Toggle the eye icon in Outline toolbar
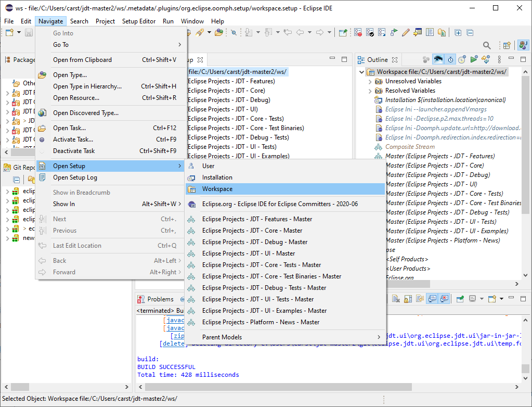The height and width of the screenshot is (407, 532). (x=438, y=60)
